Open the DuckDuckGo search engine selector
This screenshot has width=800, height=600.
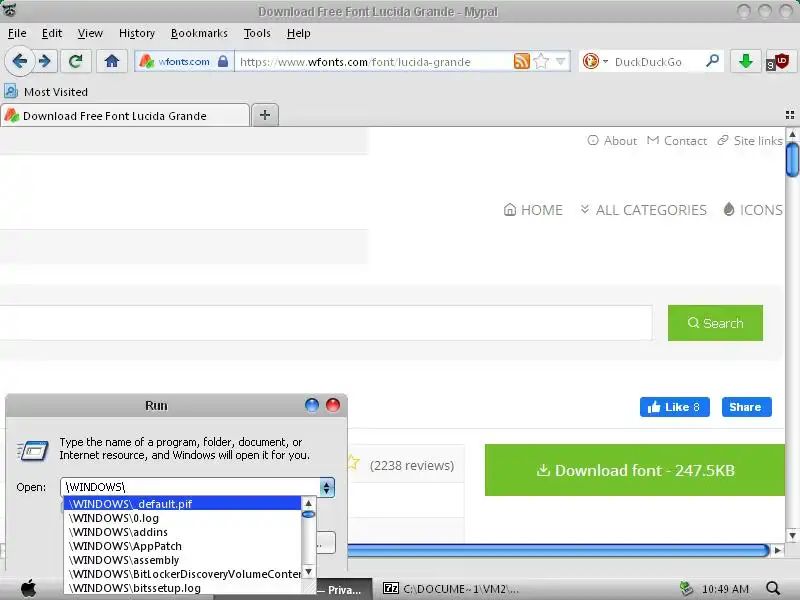coord(595,61)
